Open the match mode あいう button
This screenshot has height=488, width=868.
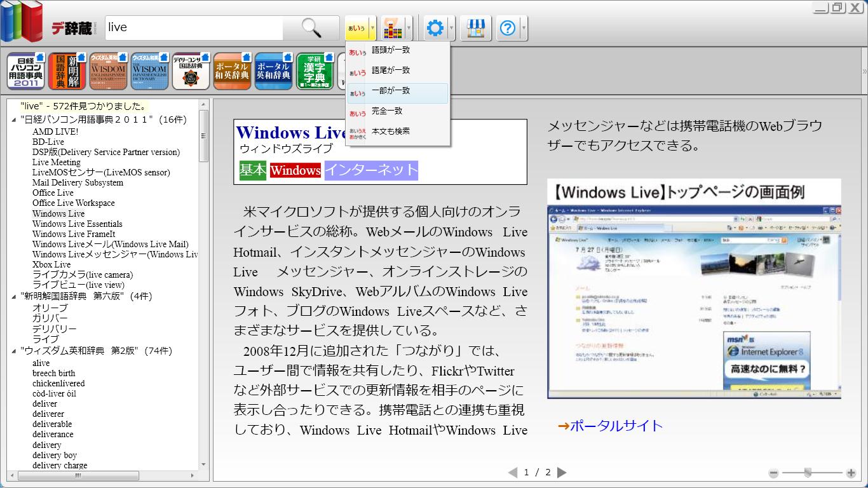point(357,28)
